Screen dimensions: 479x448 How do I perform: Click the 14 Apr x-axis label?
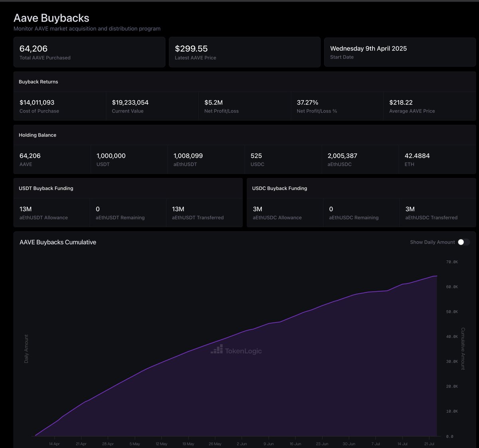[x=54, y=444]
